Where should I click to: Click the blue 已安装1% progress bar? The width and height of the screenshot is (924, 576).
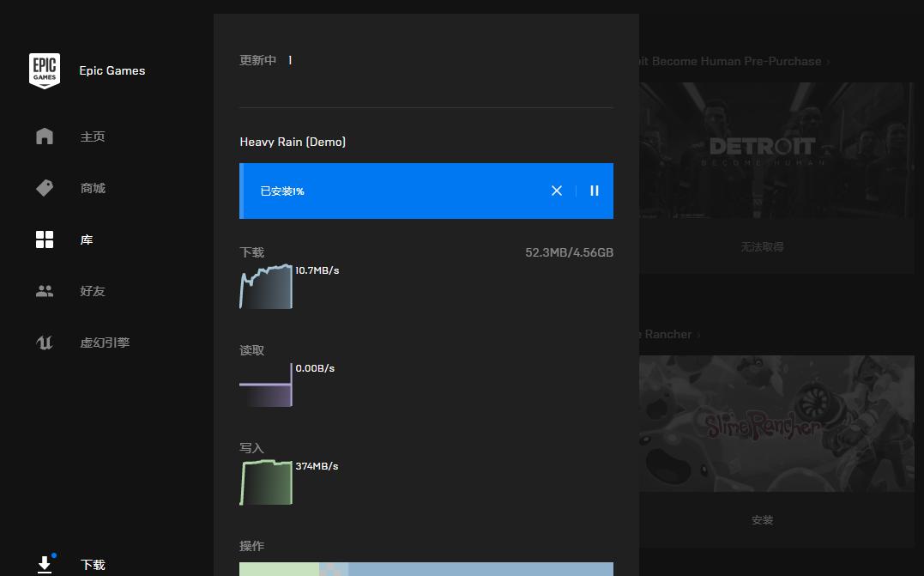coord(395,191)
